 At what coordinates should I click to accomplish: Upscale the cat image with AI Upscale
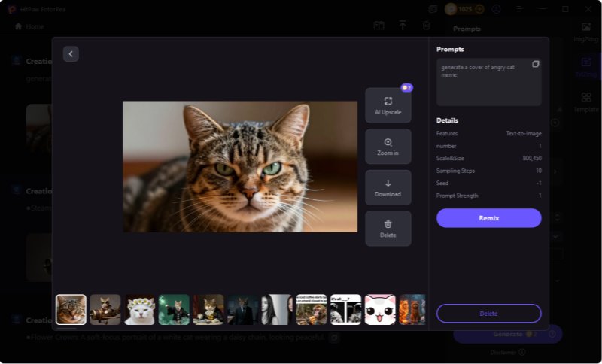388,105
